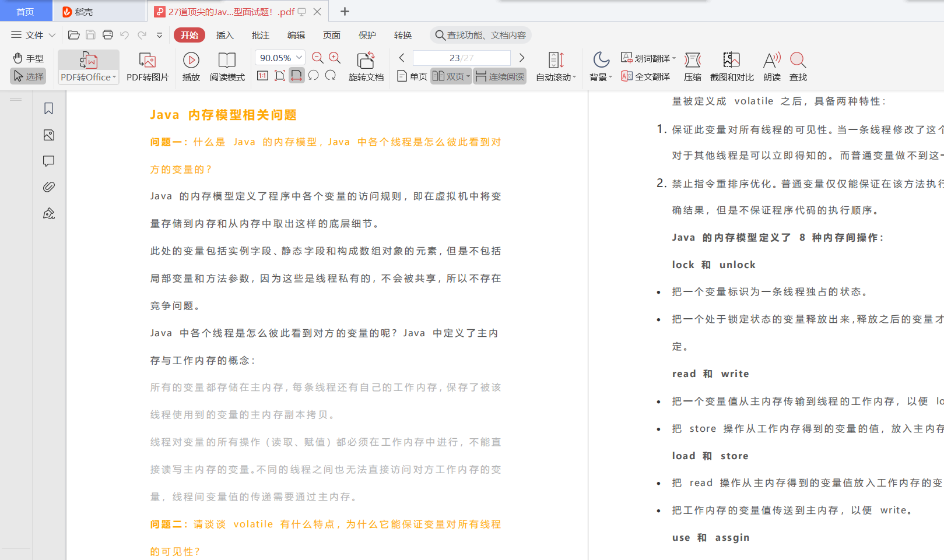Enter 阅读模式 reading mode
The height and width of the screenshot is (560, 944).
[227, 67]
